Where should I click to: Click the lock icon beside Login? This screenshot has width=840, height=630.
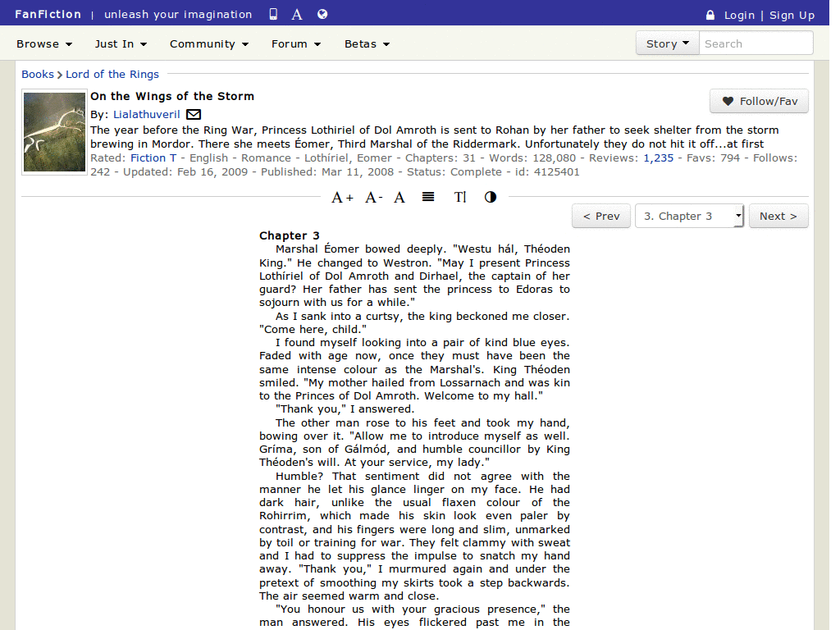710,14
